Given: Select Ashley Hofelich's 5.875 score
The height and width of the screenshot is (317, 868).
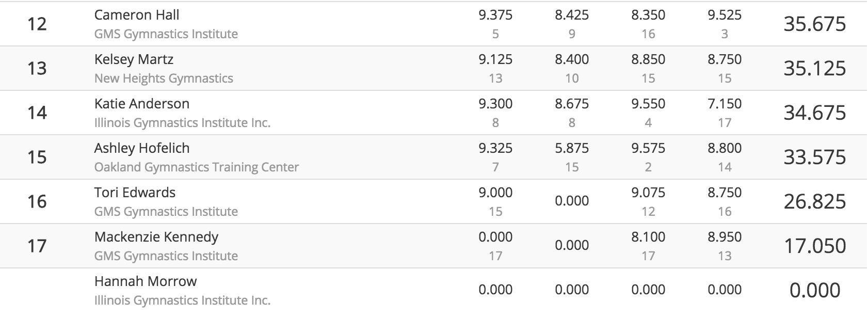Looking at the screenshot, I should (572, 148).
